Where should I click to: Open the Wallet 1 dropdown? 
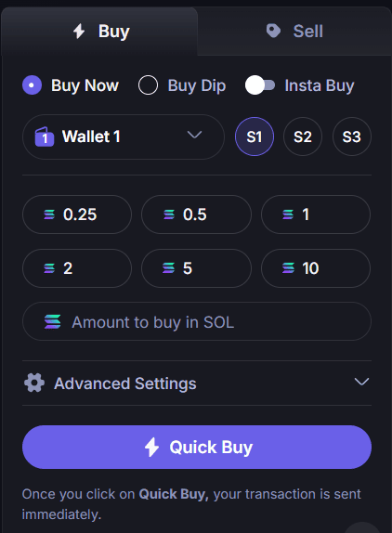click(124, 136)
